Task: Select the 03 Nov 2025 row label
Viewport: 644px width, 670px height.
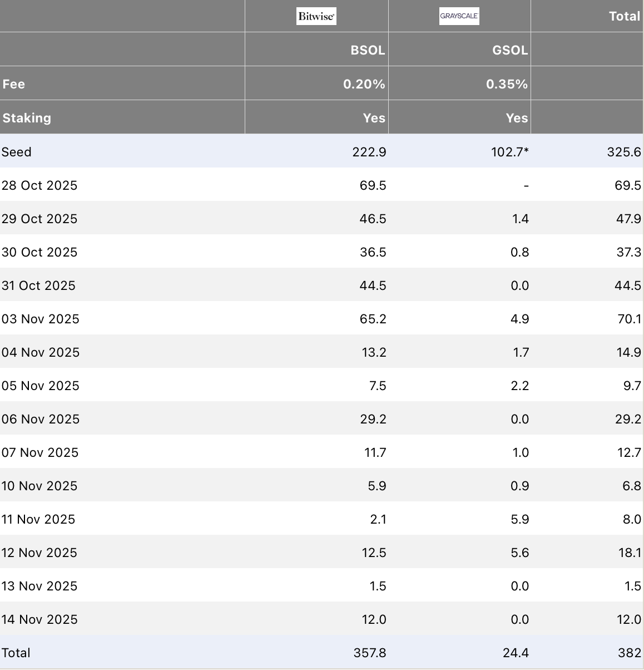Action: 41,319
